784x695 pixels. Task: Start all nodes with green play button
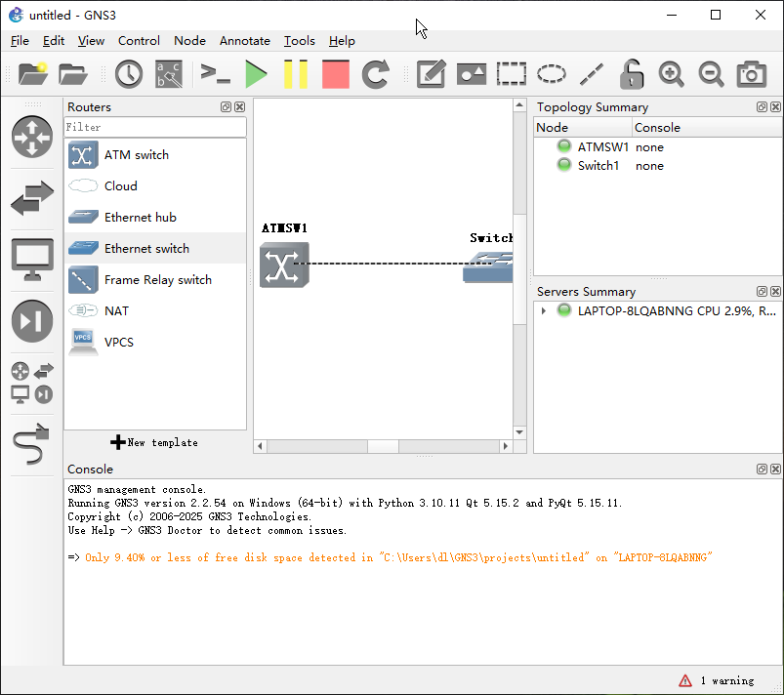click(x=256, y=74)
